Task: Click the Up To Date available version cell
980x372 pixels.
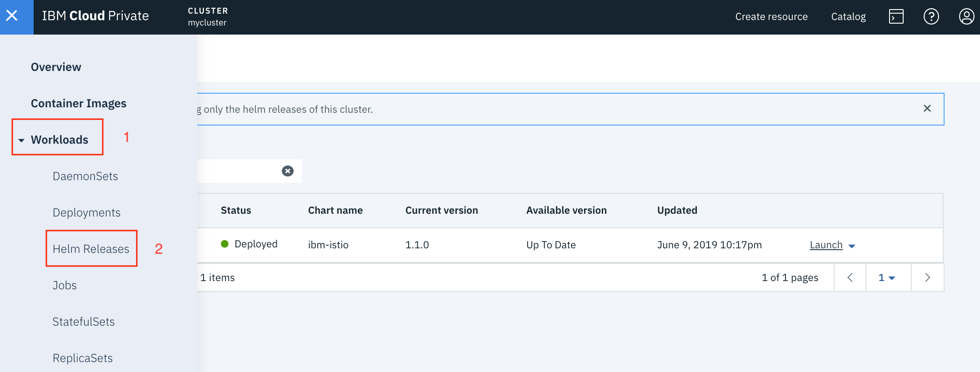Action: [551, 245]
